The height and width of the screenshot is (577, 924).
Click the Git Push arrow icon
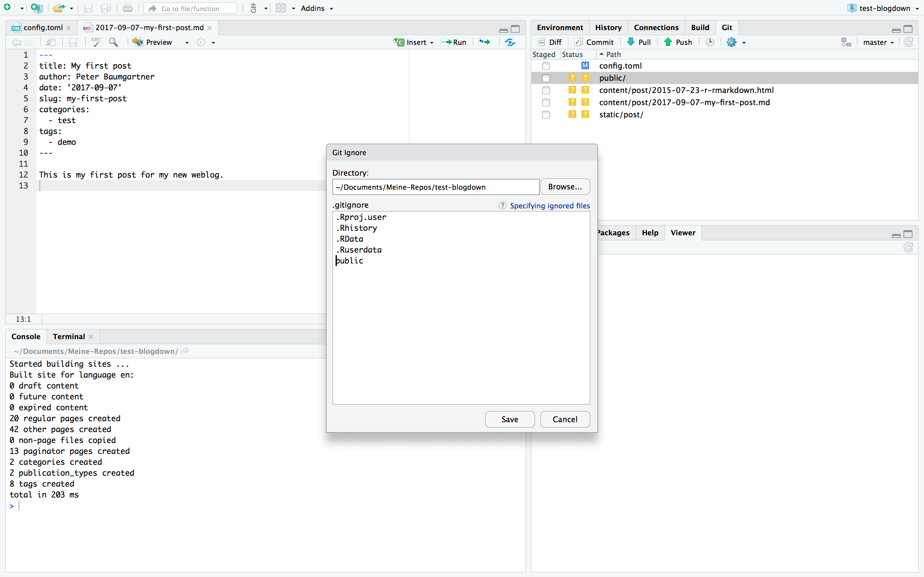pyautogui.click(x=668, y=42)
